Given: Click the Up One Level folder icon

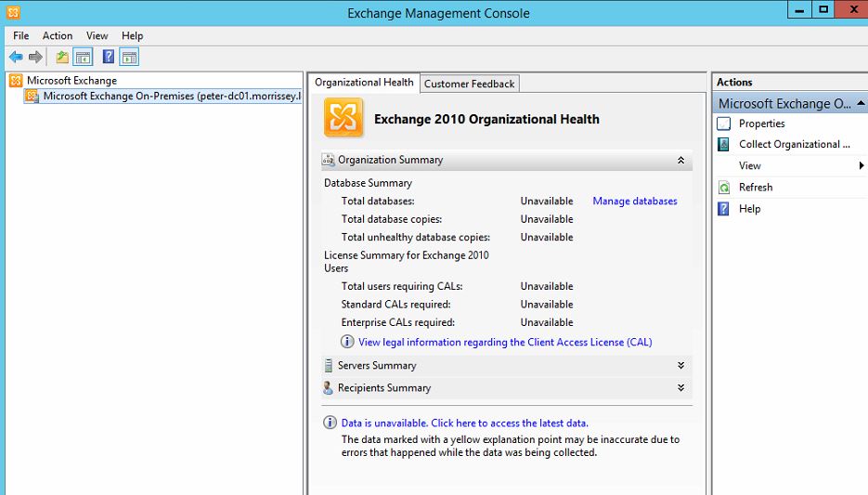Looking at the screenshot, I should [62, 57].
